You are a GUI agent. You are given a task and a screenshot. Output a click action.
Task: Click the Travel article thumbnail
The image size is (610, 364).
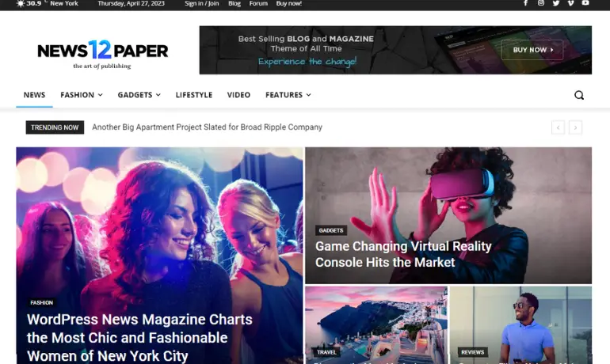pos(376,325)
